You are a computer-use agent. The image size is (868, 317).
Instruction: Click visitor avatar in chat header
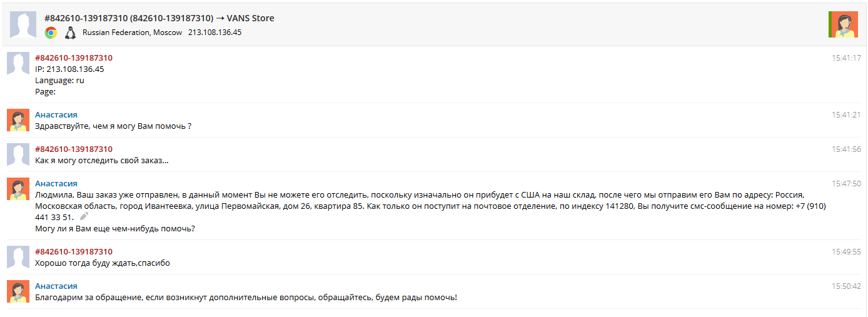23,24
